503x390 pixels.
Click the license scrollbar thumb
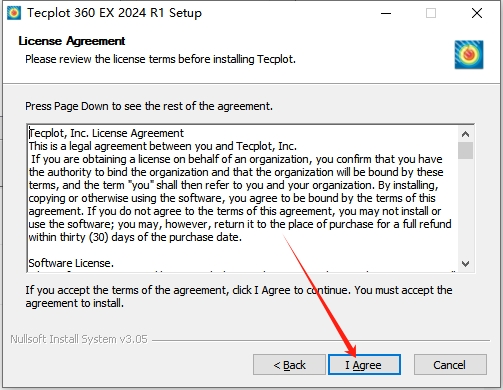tap(465, 150)
